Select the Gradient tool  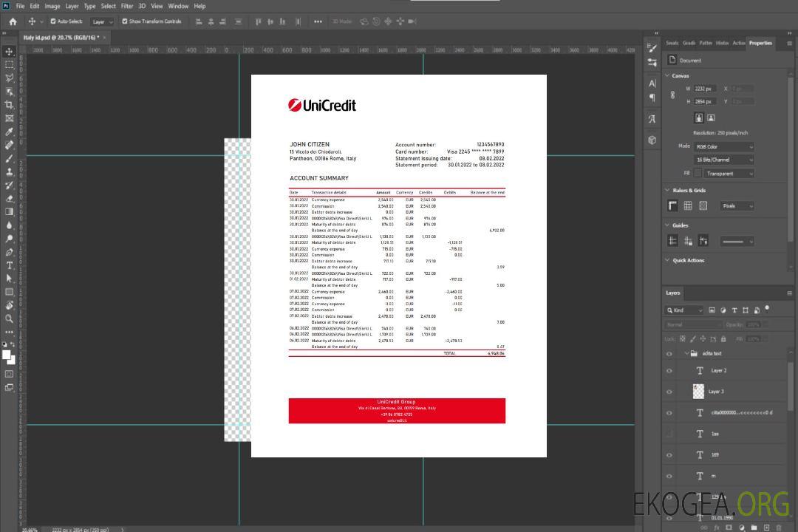(x=9, y=212)
